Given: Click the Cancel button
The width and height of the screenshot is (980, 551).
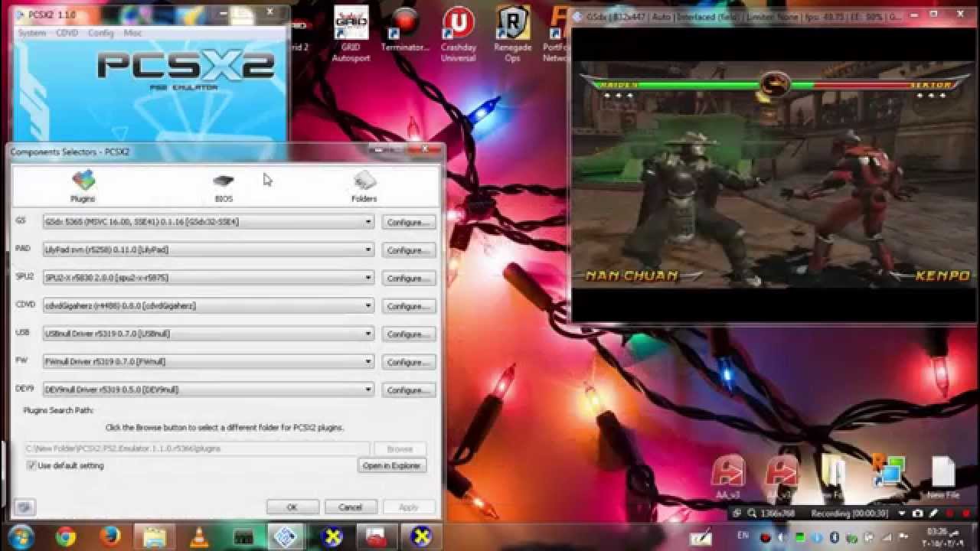Looking at the screenshot, I should pyautogui.click(x=350, y=507).
